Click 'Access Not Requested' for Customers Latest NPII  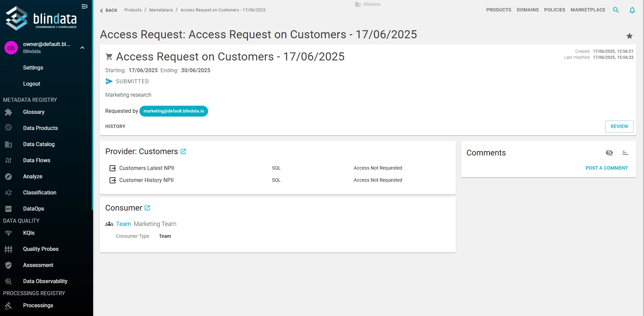pos(378,168)
